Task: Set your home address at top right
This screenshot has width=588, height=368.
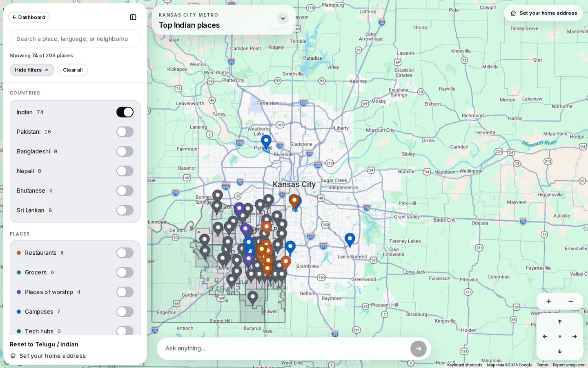Action: 544,13
